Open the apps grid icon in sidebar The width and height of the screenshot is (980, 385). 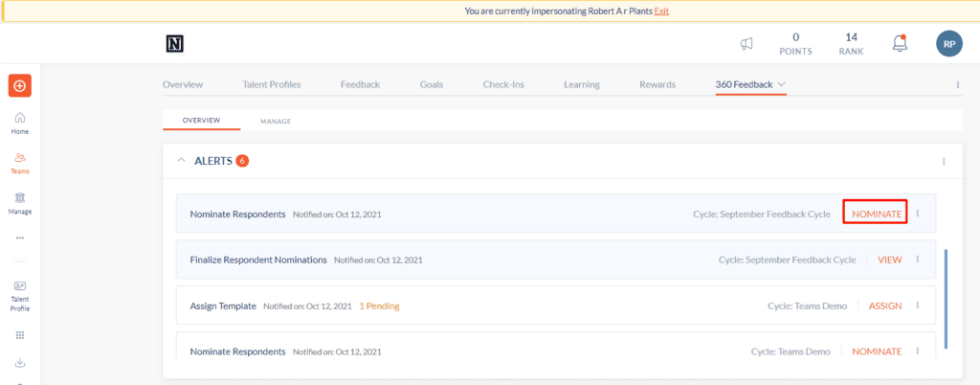coord(20,335)
